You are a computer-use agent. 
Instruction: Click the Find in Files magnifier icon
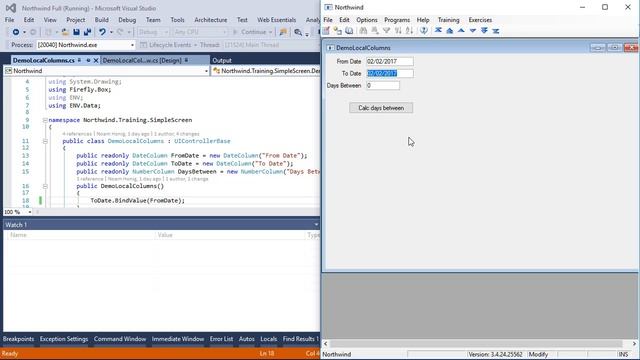coord(298,32)
